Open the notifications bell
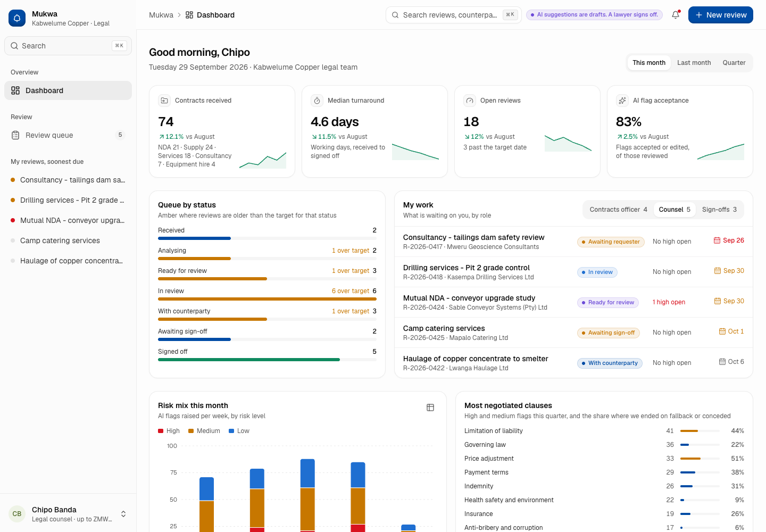Screen dimensions: 766x532 (x=676, y=15)
